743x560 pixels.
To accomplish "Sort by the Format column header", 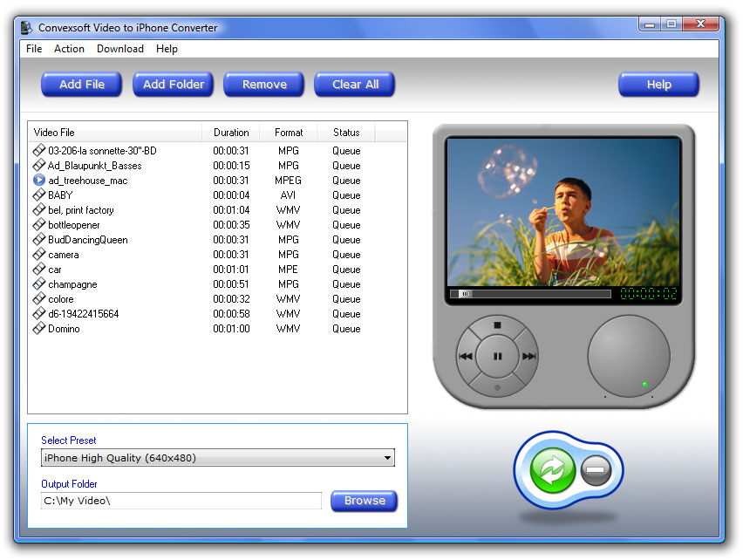I will [289, 133].
